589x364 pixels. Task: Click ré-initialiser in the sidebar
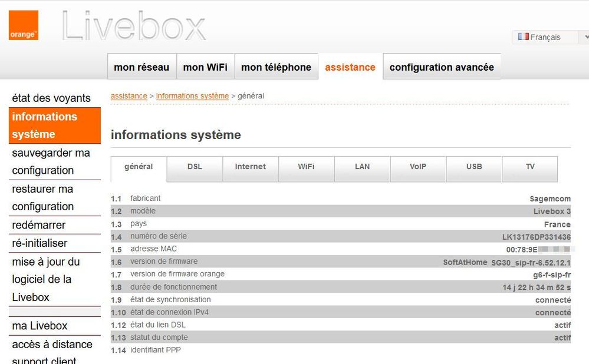point(55,243)
